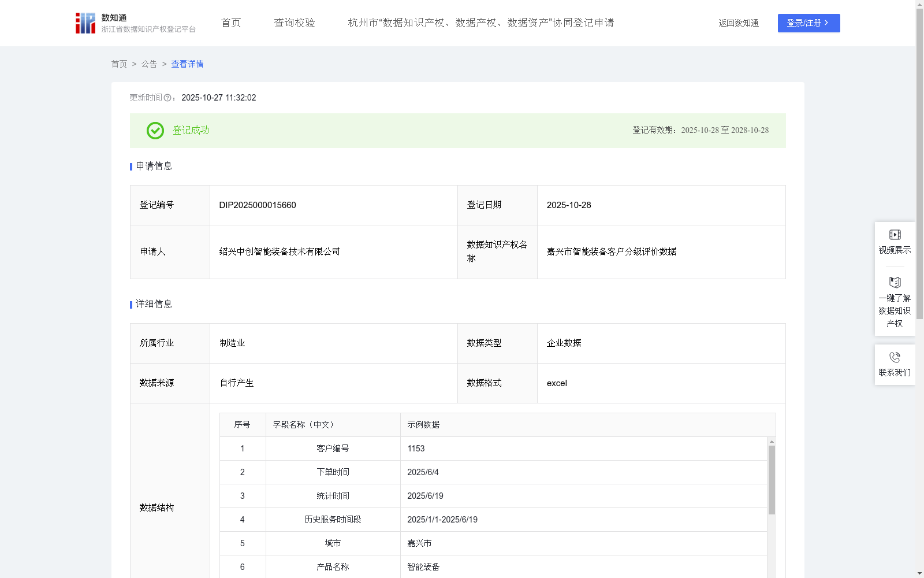Click the 企业数据 data type value
This screenshot has width=924, height=578.
pos(564,343)
